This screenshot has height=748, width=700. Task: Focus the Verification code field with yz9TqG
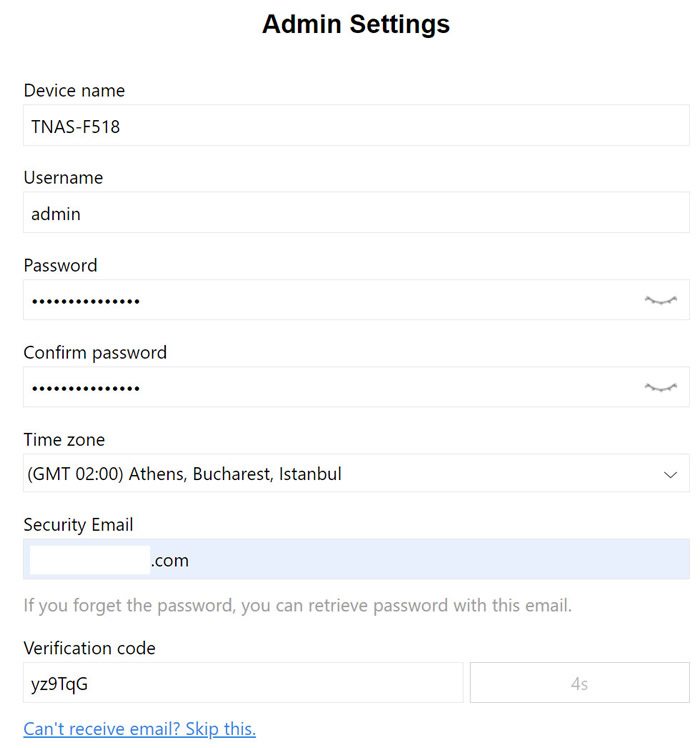pos(243,683)
